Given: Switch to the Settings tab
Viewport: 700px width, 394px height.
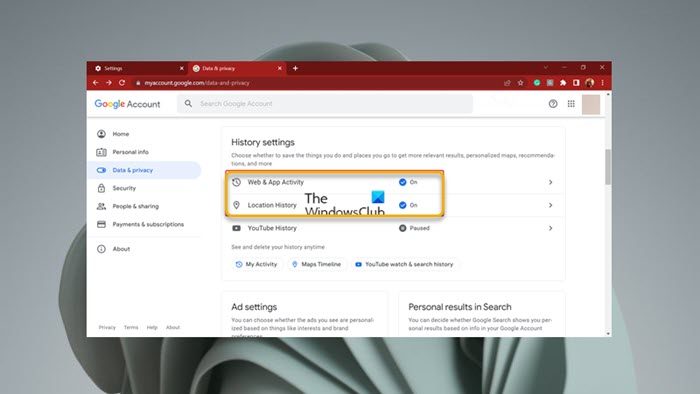Looking at the screenshot, I should pos(138,68).
